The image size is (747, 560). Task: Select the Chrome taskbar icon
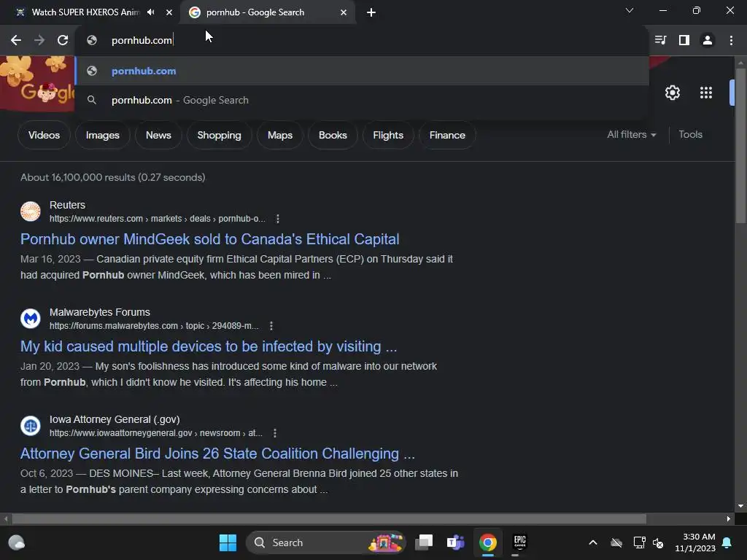click(x=488, y=542)
